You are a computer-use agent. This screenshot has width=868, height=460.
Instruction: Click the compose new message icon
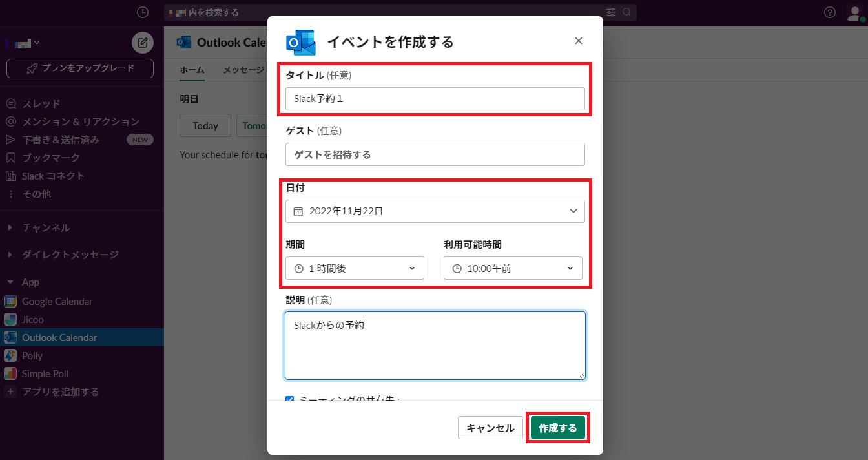point(143,43)
